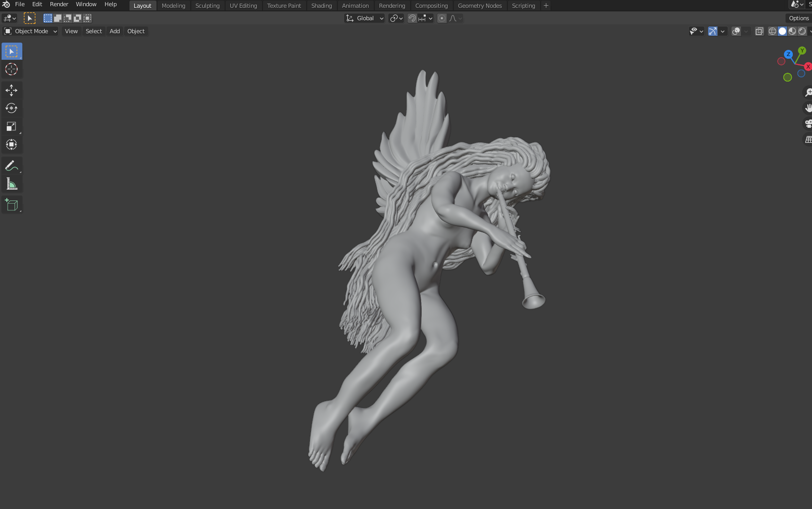The image size is (812, 509).
Task: Switch to material preview shading
Action: (792, 31)
